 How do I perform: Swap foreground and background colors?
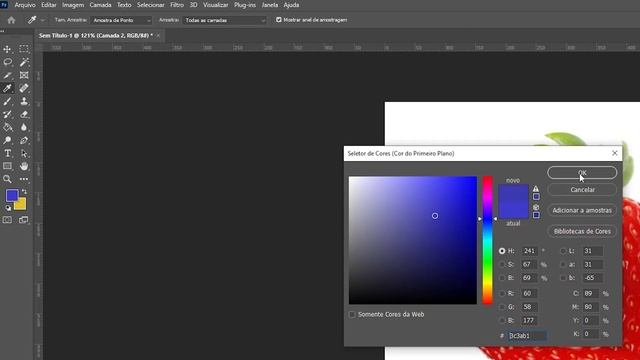click(24, 191)
